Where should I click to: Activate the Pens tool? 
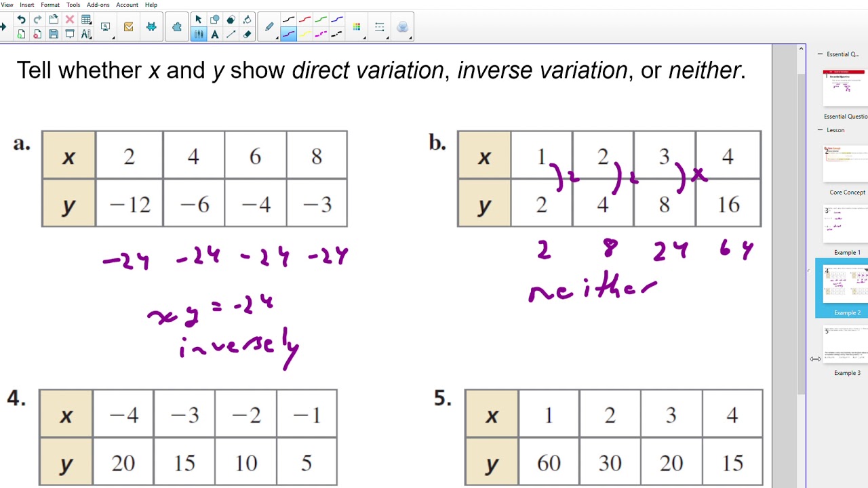[199, 34]
